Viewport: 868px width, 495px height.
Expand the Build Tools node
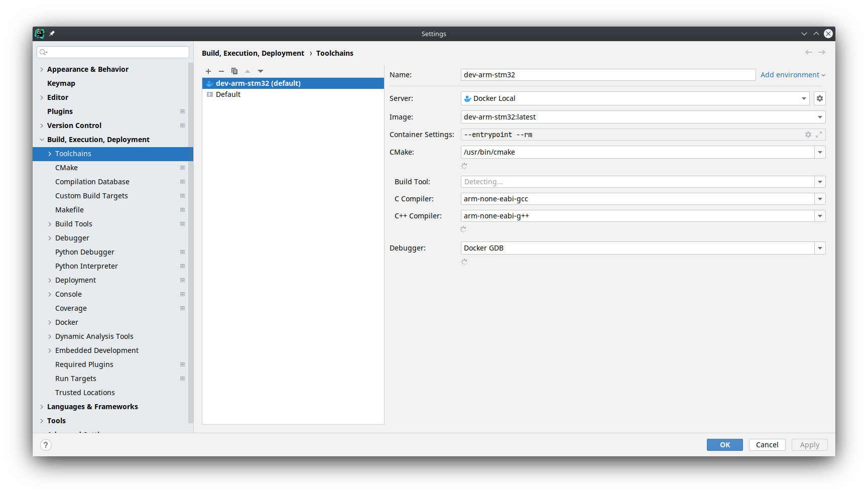point(50,224)
